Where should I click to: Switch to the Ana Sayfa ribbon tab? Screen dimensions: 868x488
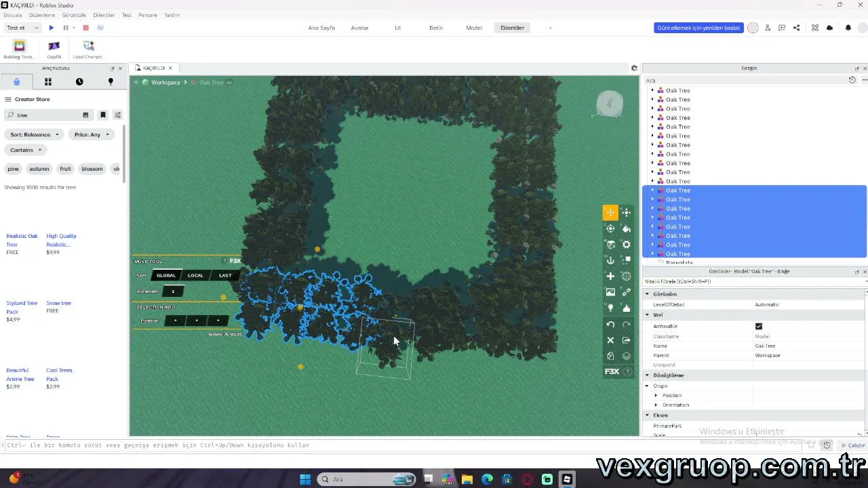click(321, 28)
